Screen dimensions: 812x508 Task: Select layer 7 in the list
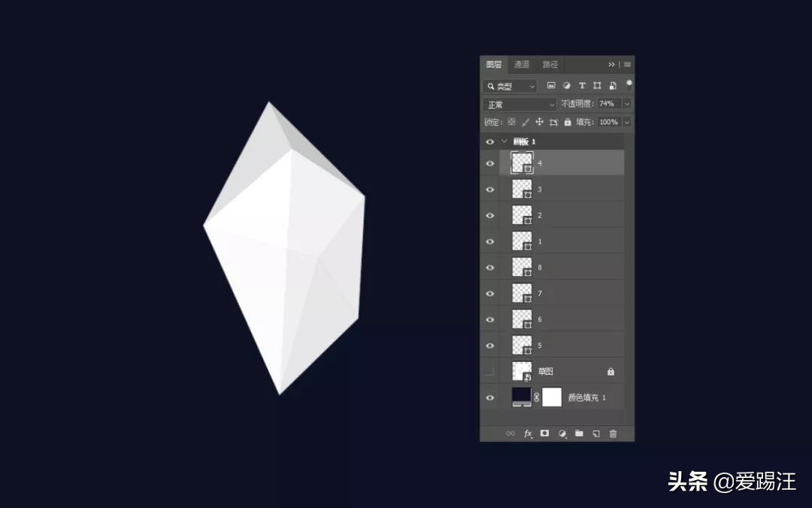click(562, 294)
